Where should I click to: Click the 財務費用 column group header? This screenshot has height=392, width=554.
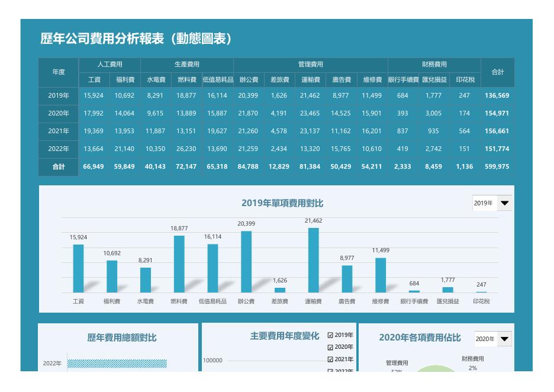(434, 65)
